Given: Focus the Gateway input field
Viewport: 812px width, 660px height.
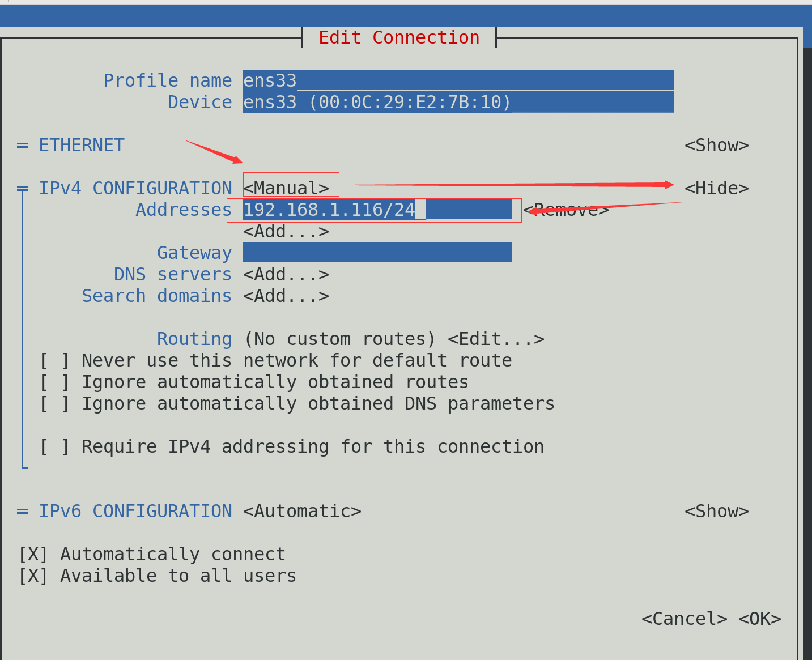Looking at the screenshot, I should point(377,253).
